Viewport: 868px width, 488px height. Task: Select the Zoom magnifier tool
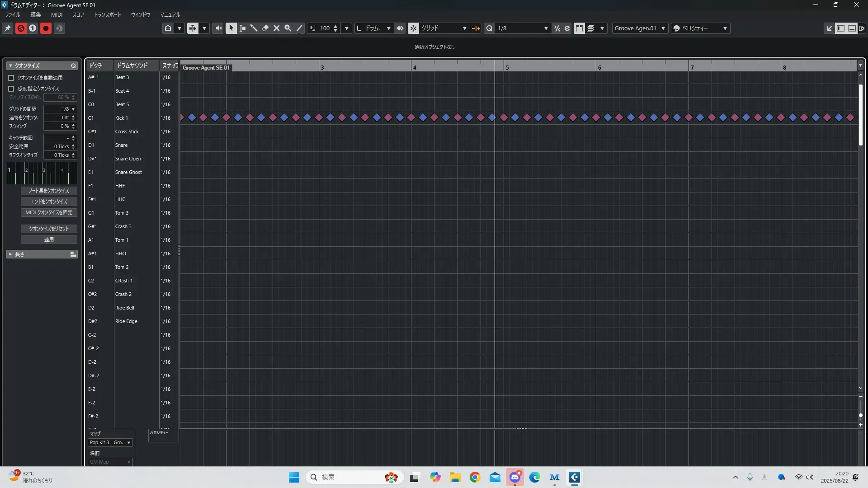coord(288,28)
